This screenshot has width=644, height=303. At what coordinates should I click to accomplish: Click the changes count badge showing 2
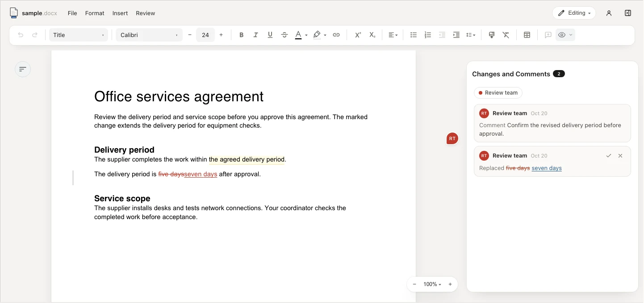tap(559, 74)
